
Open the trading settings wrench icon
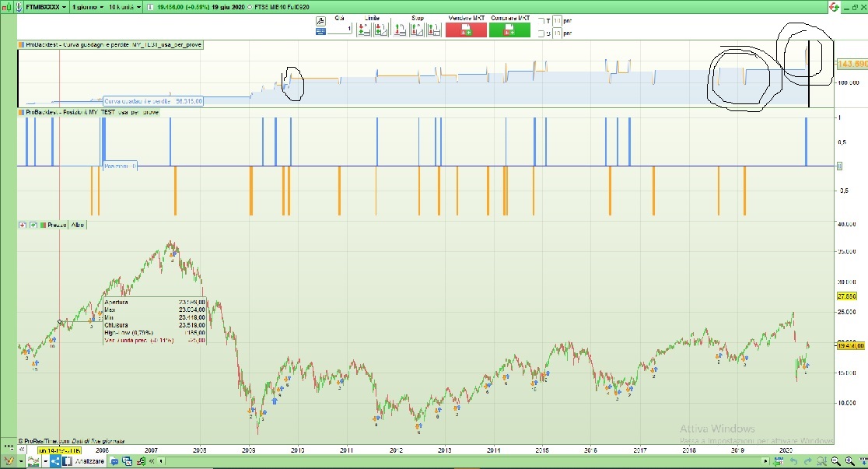click(321, 21)
